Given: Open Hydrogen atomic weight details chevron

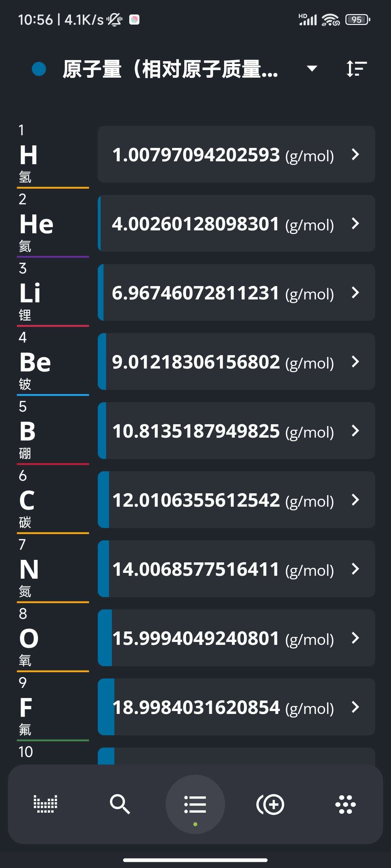Looking at the screenshot, I should point(356,154).
